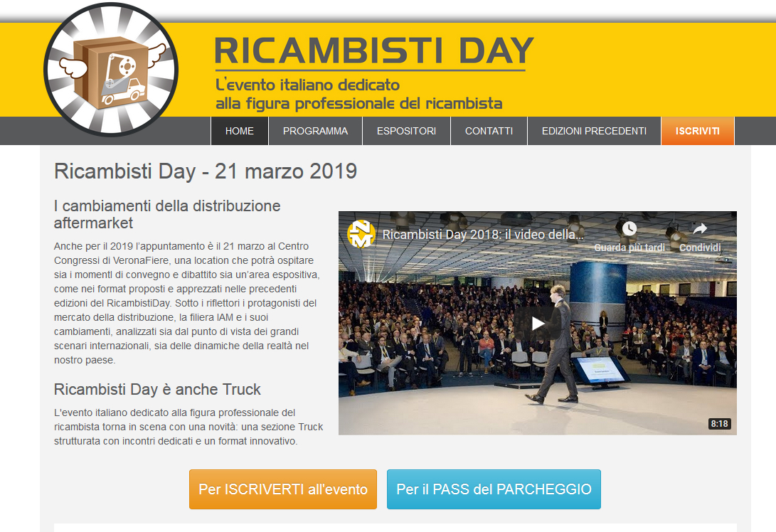776x532 pixels.
Task: Click the orange ISCRIVITI nav button
Action: click(697, 131)
